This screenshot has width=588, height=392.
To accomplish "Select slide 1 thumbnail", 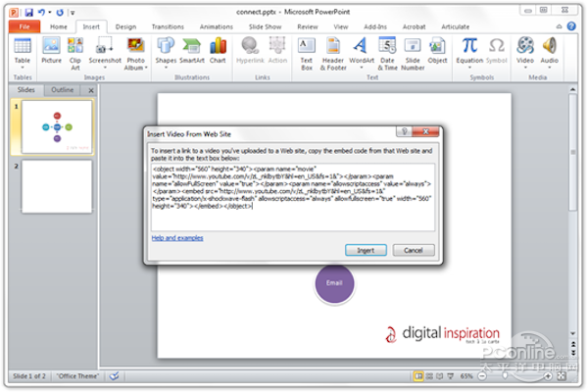I will [x=57, y=126].
